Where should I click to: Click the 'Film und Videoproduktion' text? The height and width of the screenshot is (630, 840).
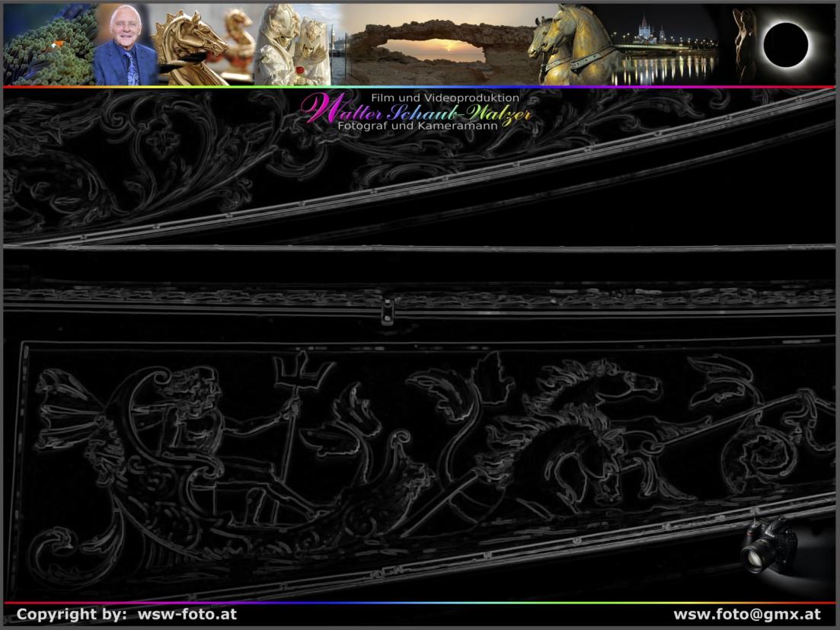coord(446,98)
